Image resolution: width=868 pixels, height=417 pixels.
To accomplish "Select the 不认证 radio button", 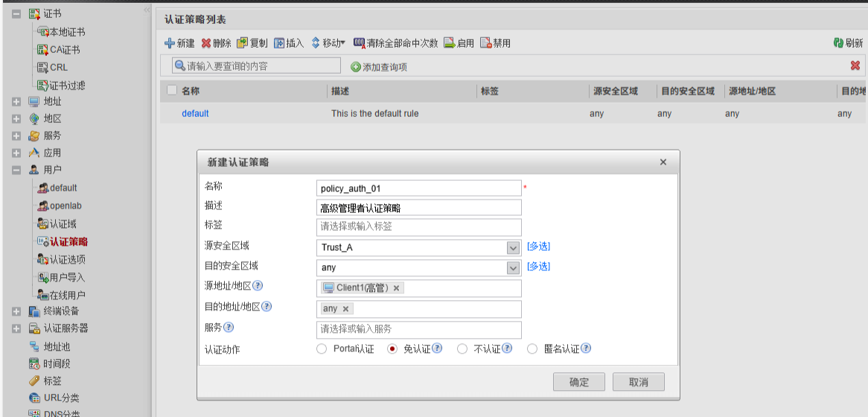I will pos(463,349).
